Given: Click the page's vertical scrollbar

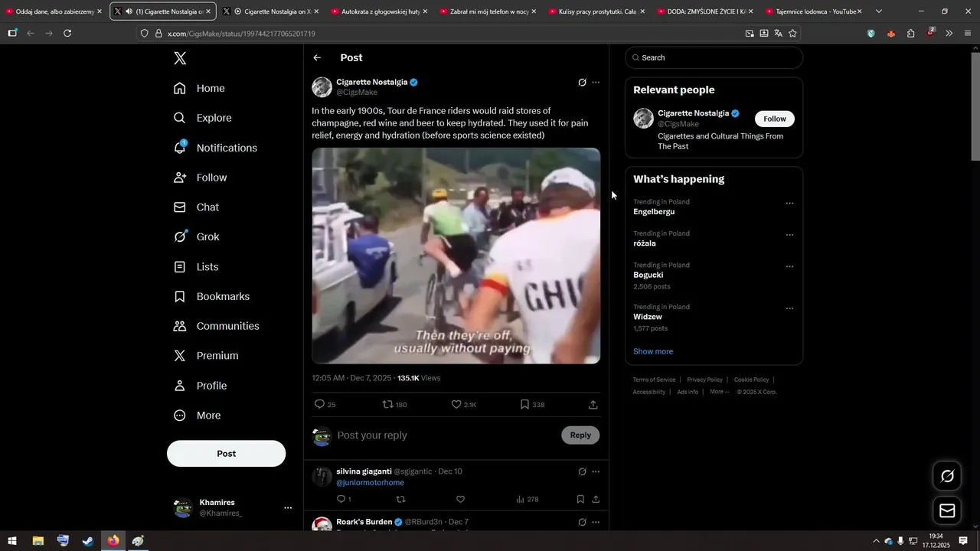Looking at the screenshot, I should coord(975,106).
